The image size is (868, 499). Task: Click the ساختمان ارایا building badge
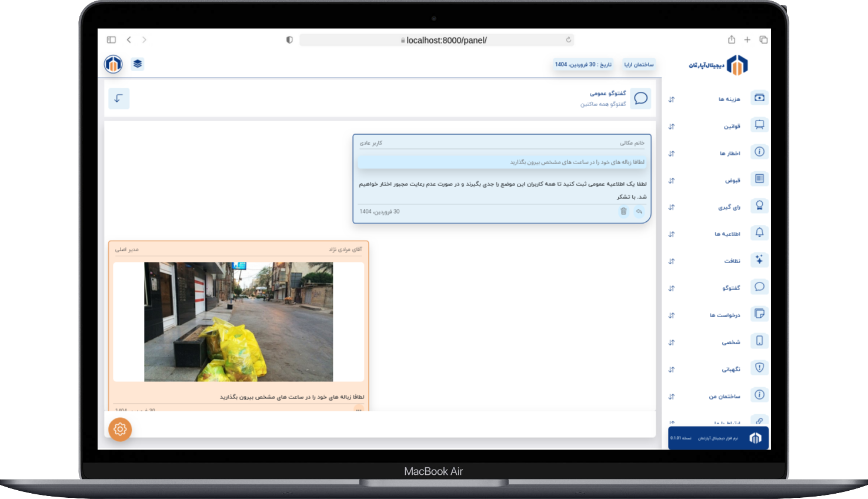pyautogui.click(x=639, y=65)
